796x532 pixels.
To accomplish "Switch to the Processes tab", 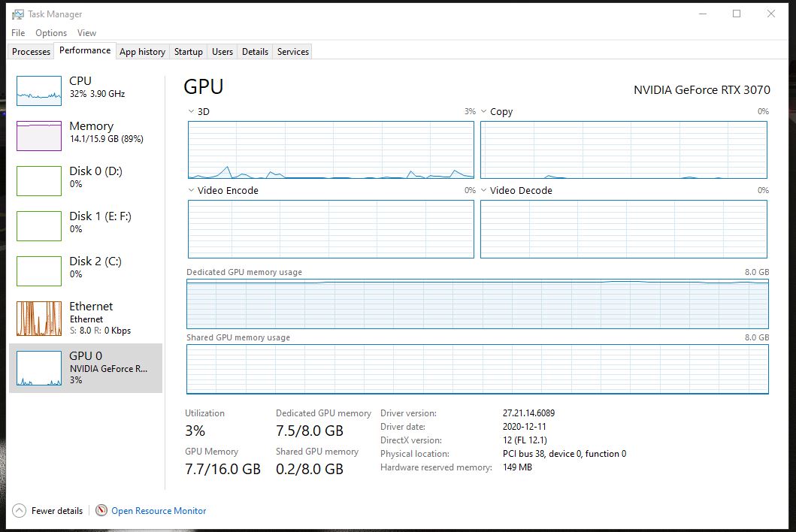I will (32, 52).
